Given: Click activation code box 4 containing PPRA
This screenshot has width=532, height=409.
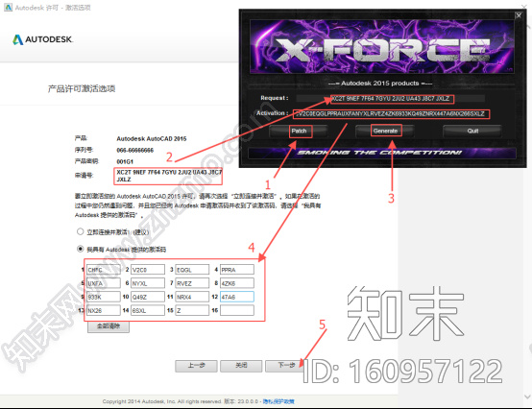Looking at the screenshot, I should click(x=237, y=270).
